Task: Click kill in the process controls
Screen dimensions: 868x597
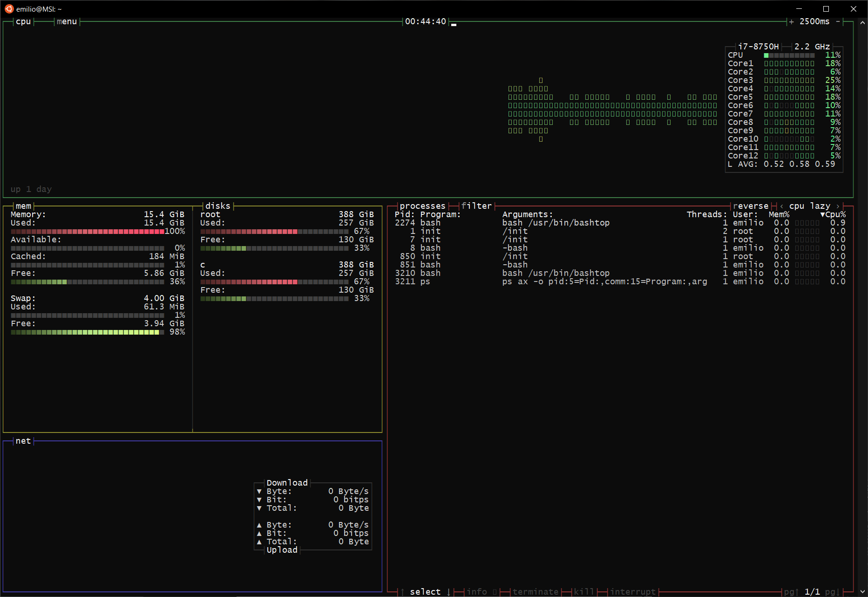Action: point(584,591)
